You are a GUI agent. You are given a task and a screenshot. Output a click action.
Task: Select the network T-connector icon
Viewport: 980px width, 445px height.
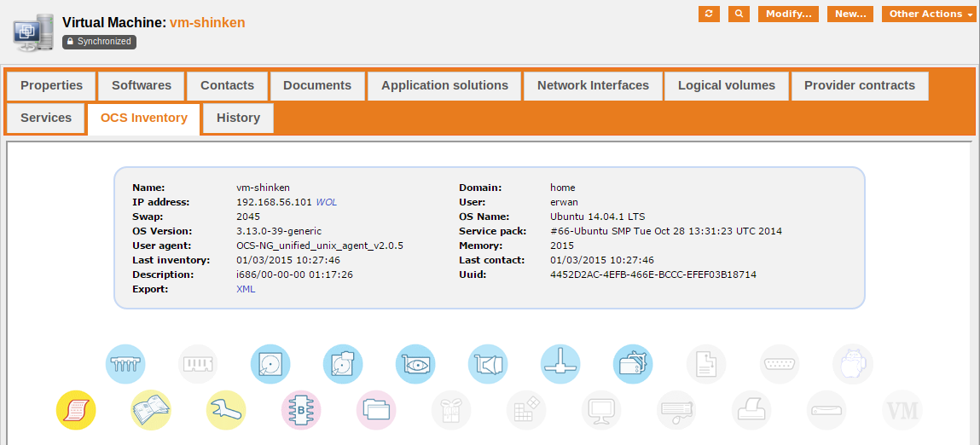pyautogui.click(x=560, y=364)
